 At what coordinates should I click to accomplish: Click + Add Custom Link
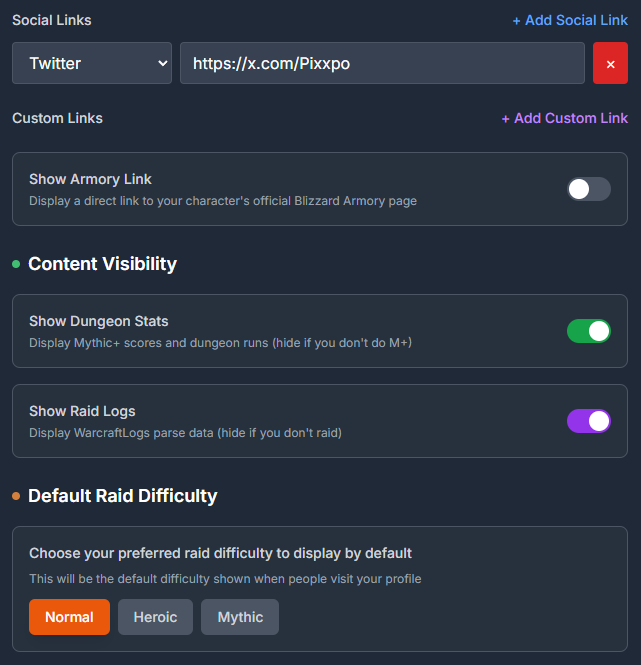[564, 118]
